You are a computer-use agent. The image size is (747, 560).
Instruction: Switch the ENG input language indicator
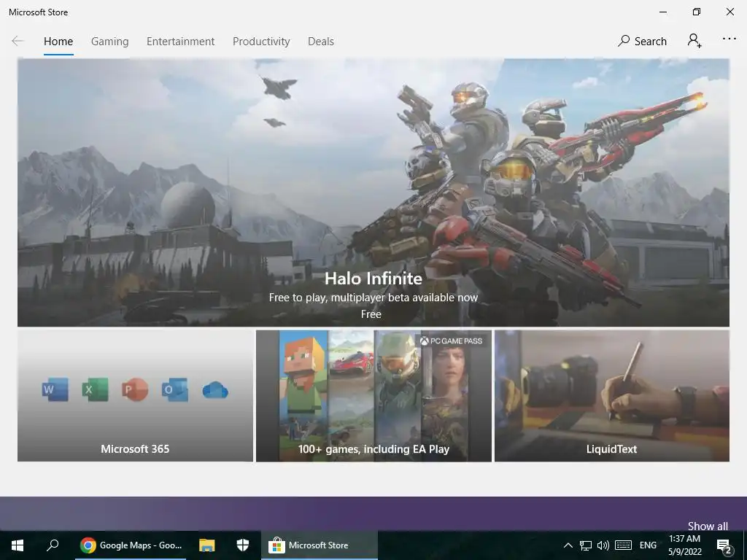tap(648, 545)
